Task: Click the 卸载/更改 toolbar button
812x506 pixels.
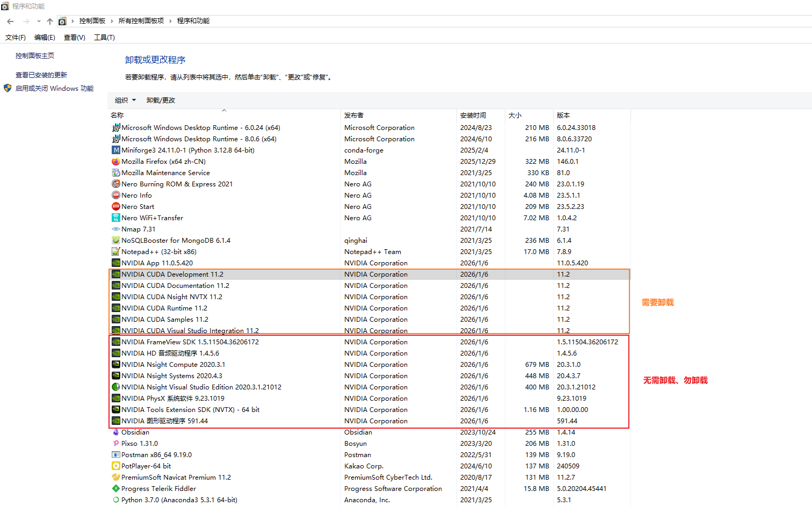Action: 161,100
